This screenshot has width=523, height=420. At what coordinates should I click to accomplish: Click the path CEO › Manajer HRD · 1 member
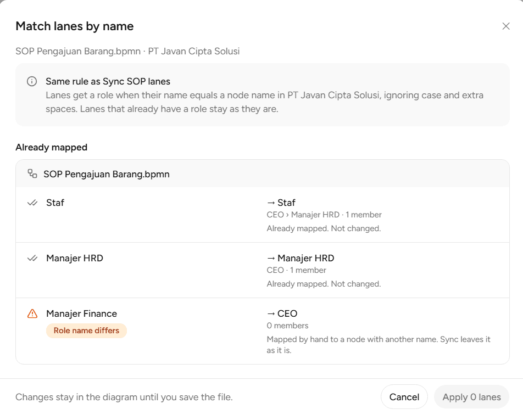324,215
